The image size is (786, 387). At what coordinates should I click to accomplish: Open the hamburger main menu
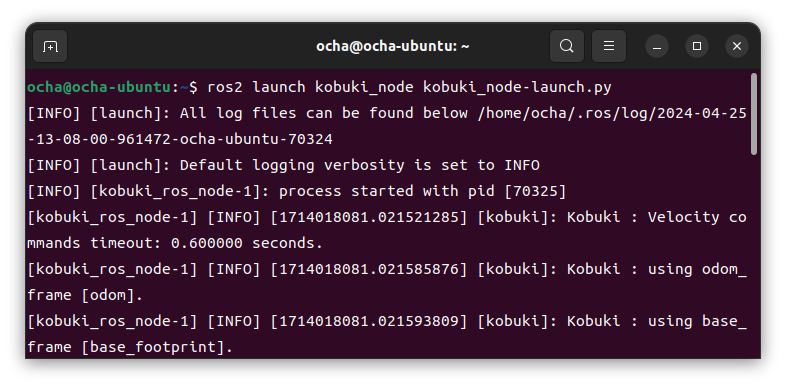tap(609, 47)
